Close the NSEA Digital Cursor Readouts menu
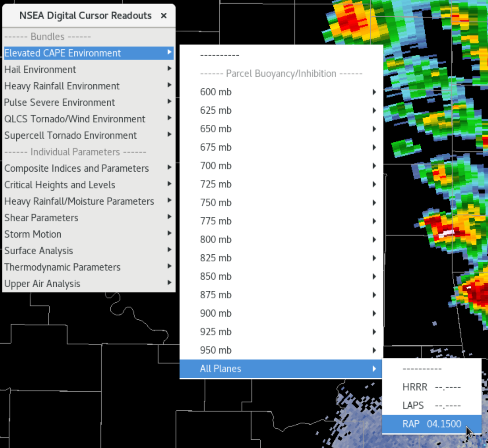 tap(164, 15)
